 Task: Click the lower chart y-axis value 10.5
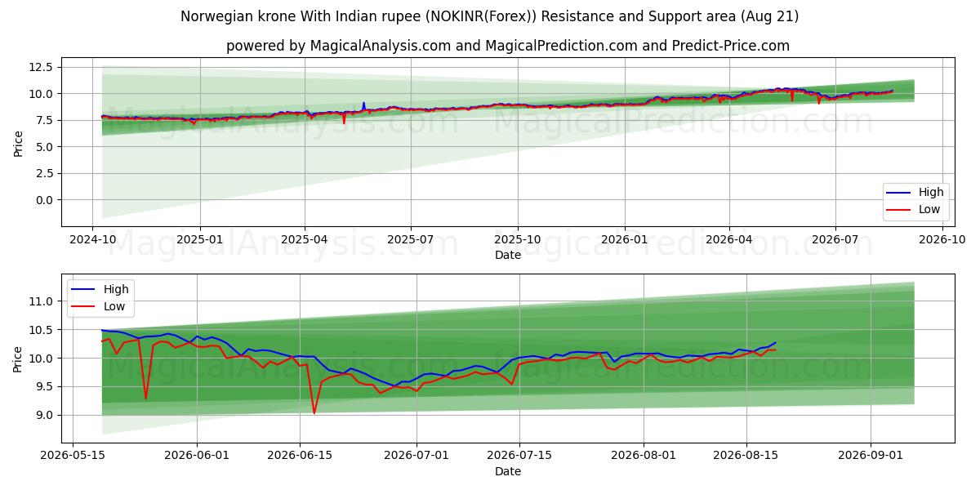40,330
